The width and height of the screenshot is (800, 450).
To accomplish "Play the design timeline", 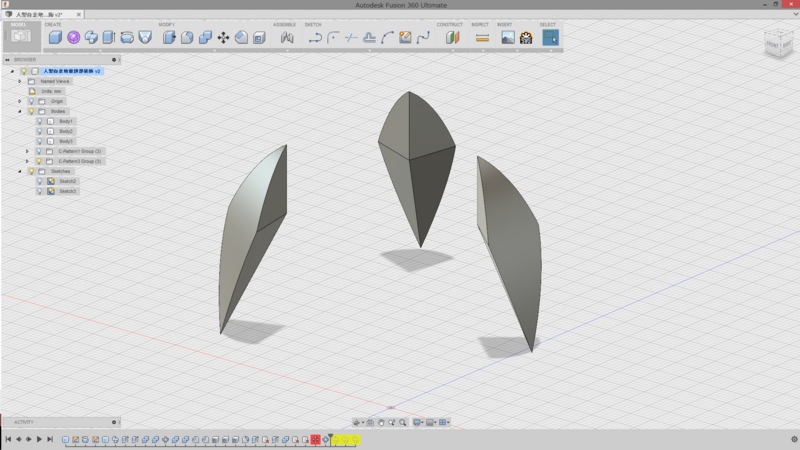I will pyautogui.click(x=39, y=439).
